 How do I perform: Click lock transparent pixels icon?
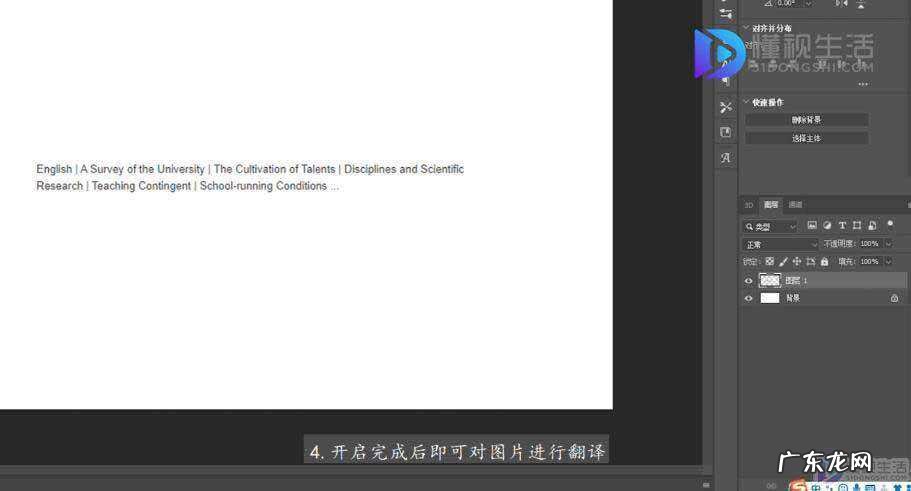[769, 261]
